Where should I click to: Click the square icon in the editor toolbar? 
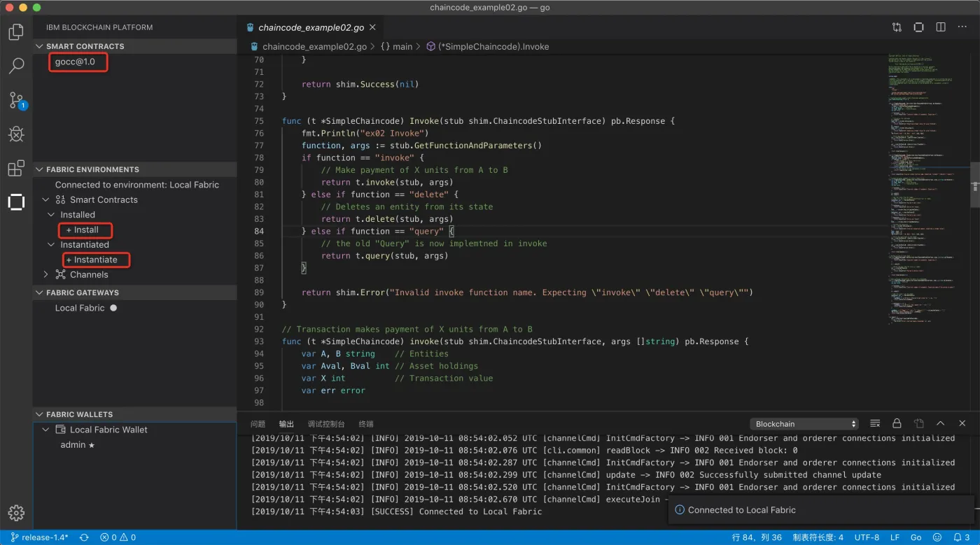click(918, 27)
